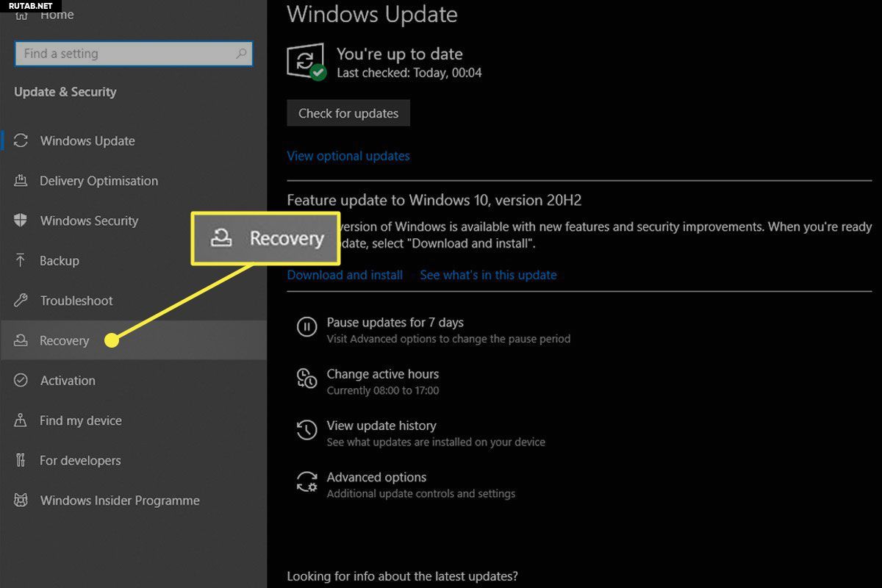Click the View update history icon

pos(306,430)
